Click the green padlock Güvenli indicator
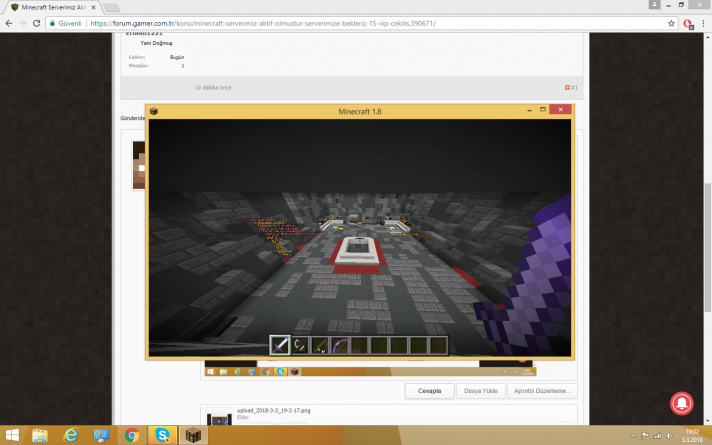712x445 pixels. (x=65, y=23)
